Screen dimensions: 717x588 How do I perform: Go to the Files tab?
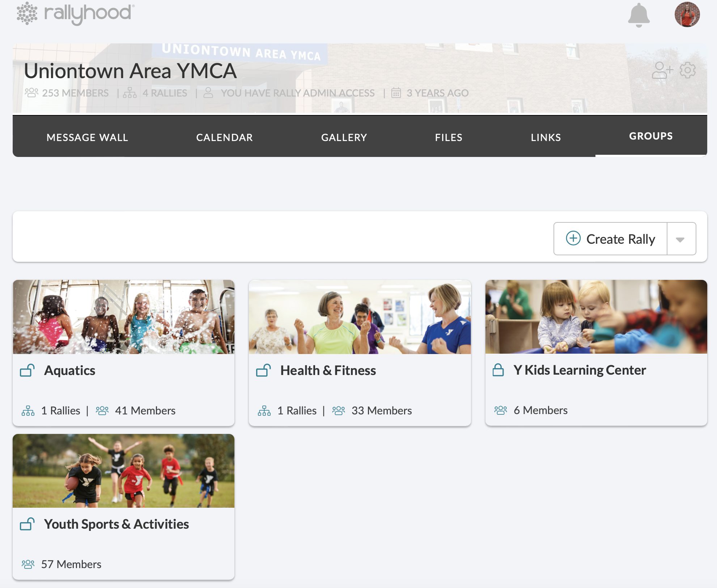[449, 137]
